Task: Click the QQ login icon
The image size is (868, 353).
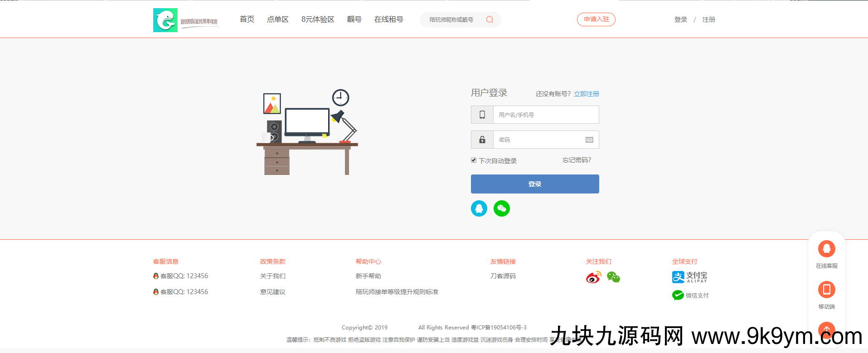Action: [479, 208]
